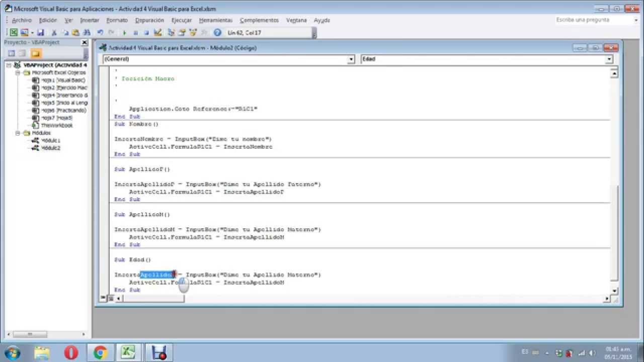Click the Save icon in toolbar

pyautogui.click(x=41, y=33)
